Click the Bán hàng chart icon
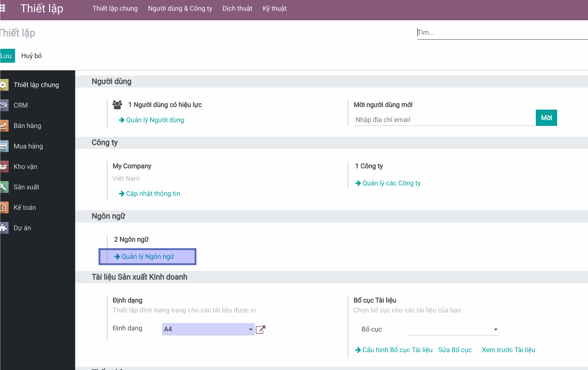This screenshot has width=588, height=370. 4,126
